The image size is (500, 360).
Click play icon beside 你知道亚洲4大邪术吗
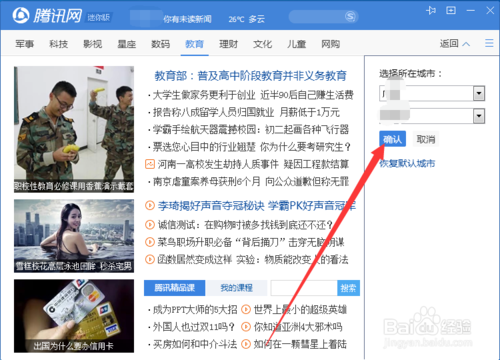pos(246,327)
